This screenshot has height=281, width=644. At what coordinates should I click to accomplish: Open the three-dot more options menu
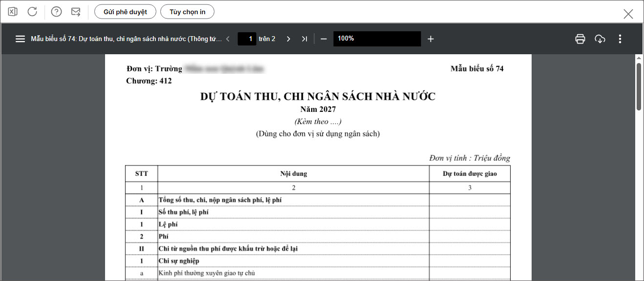pyautogui.click(x=620, y=39)
